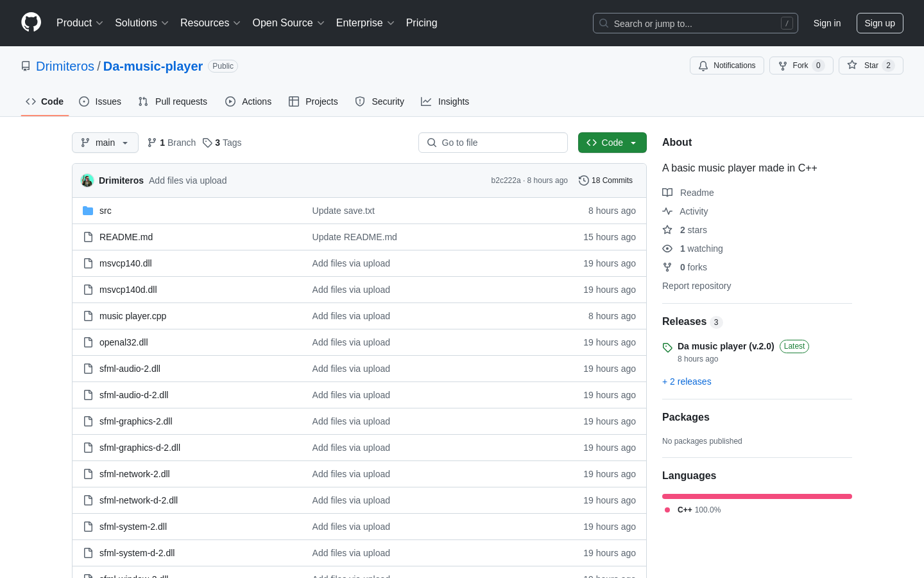The width and height of the screenshot is (924, 578).
Task: Click the msvcp140.dll file icon
Action: point(88,263)
